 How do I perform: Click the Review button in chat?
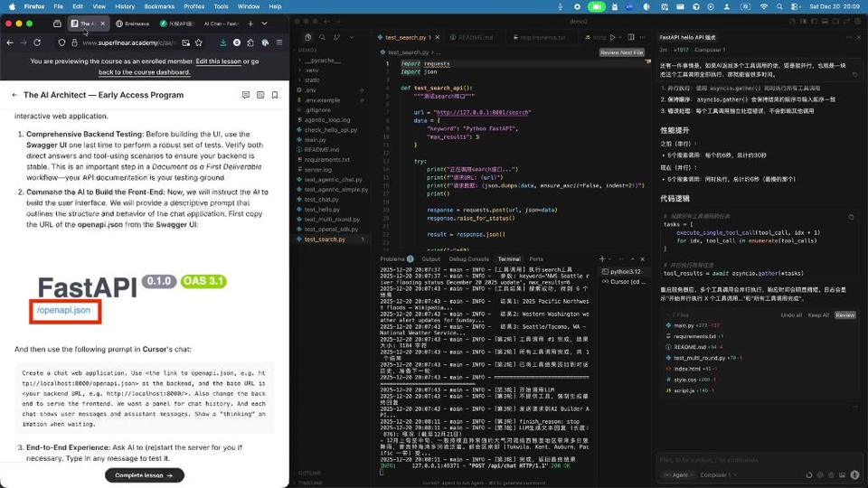pos(844,314)
